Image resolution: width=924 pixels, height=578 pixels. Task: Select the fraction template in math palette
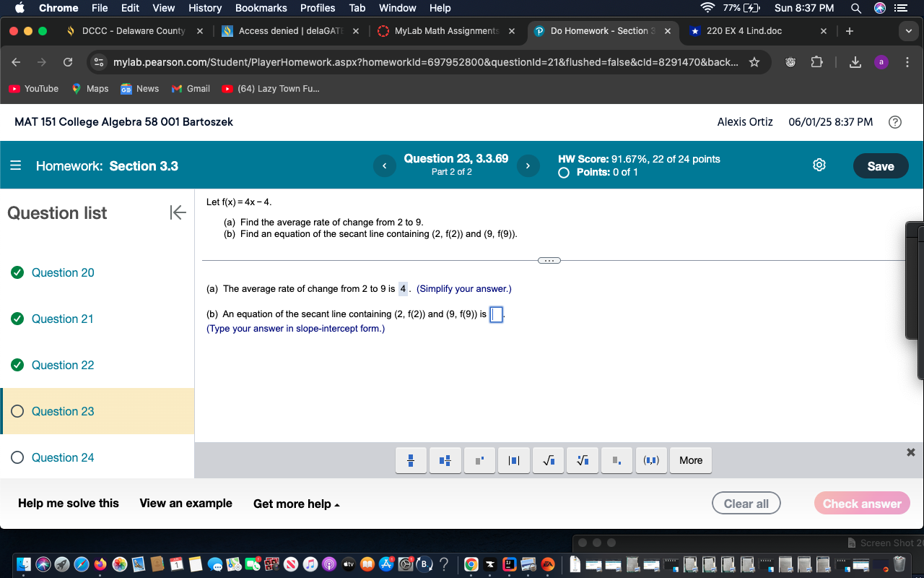pyautogui.click(x=411, y=460)
